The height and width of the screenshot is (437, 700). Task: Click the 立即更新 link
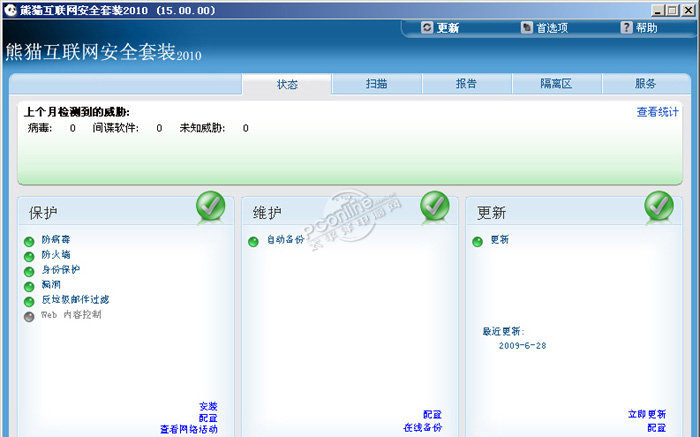(647, 414)
